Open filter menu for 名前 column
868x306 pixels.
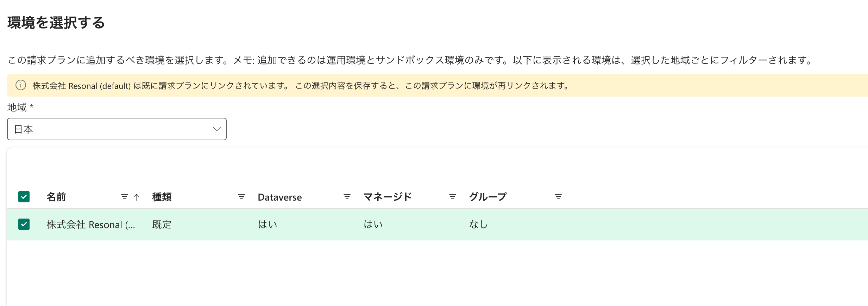tap(124, 197)
